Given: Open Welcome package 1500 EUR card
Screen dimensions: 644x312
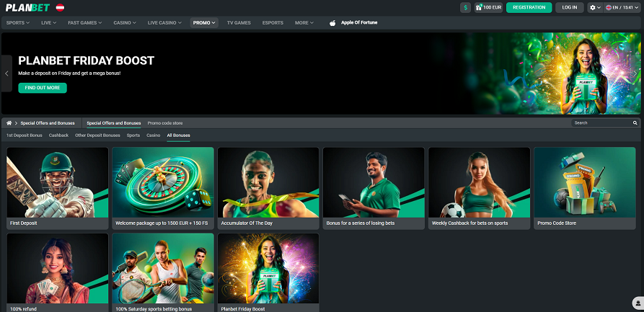Looking at the screenshot, I should pos(163,188).
